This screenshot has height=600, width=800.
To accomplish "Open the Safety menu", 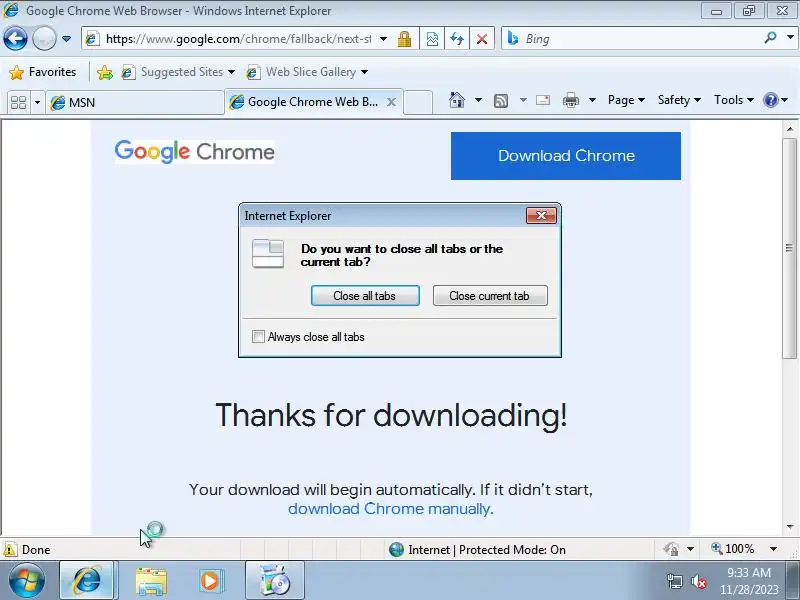I will point(679,100).
